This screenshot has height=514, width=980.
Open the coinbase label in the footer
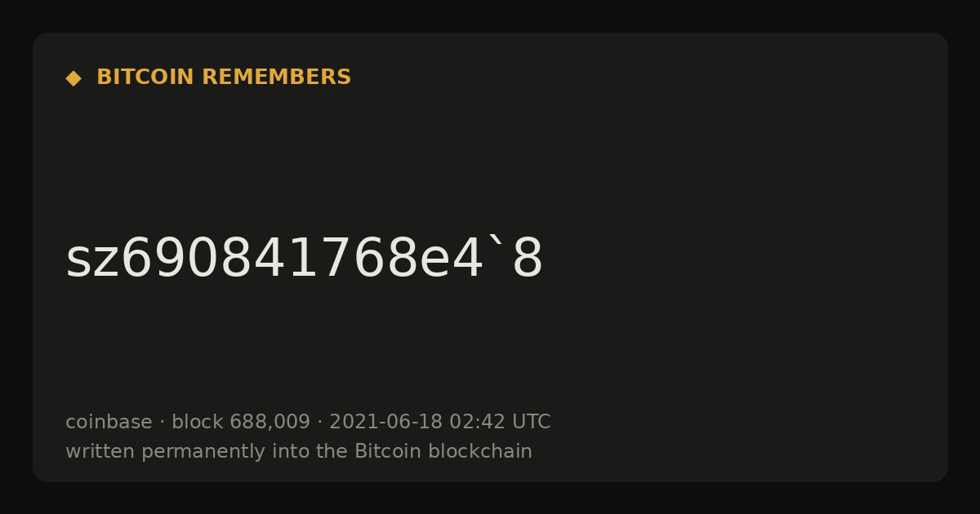point(109,422)
